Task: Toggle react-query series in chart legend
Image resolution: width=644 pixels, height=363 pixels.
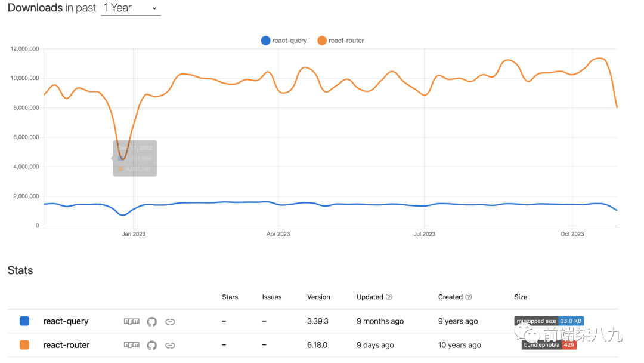Action: click(284, 40)
